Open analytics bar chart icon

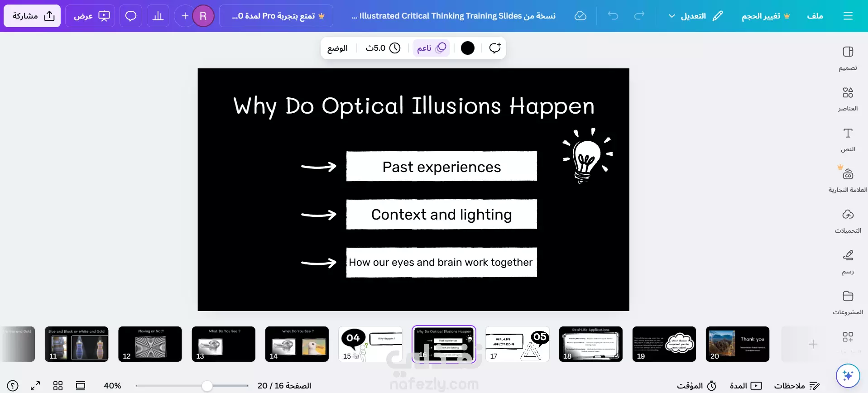click(158, 16)
